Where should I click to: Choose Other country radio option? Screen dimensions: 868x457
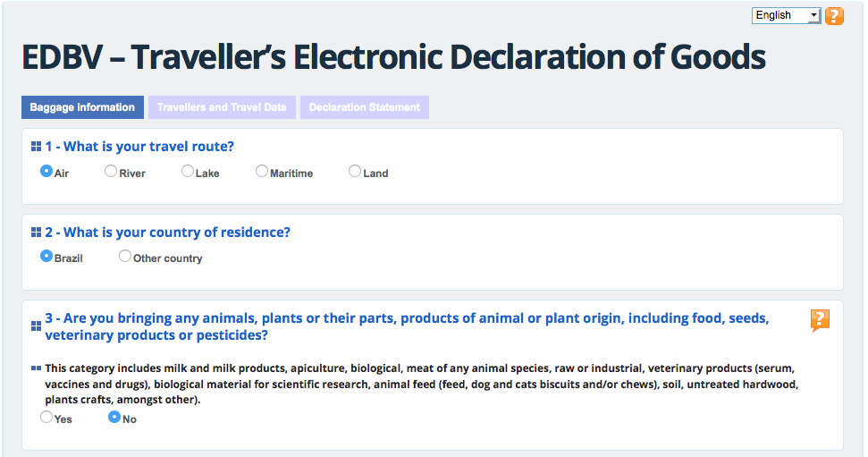click(x=125, y=256)
